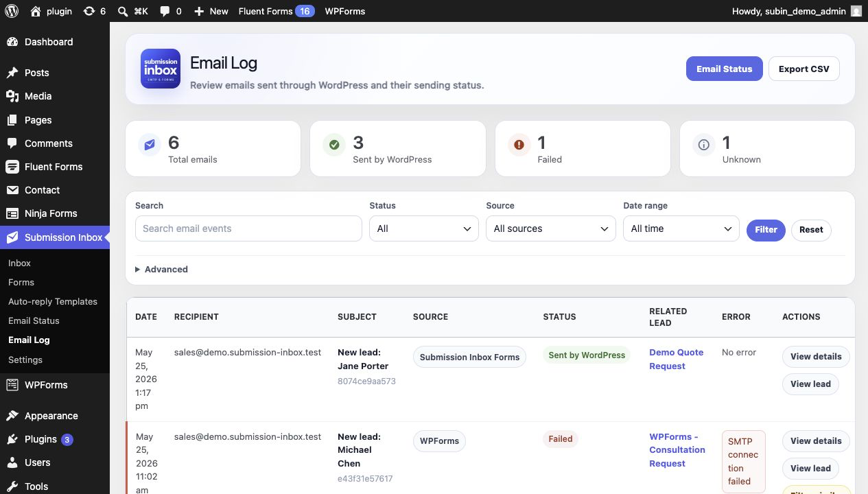Click the WordPress logo in admin bar
The image size is (868, 494).
(12, 11)
